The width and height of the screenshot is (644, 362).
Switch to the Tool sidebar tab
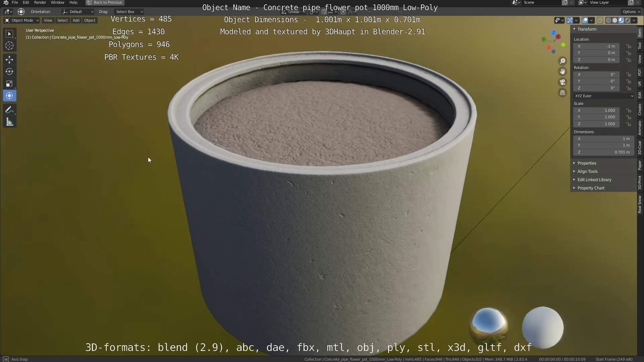[x=640, y=46]
